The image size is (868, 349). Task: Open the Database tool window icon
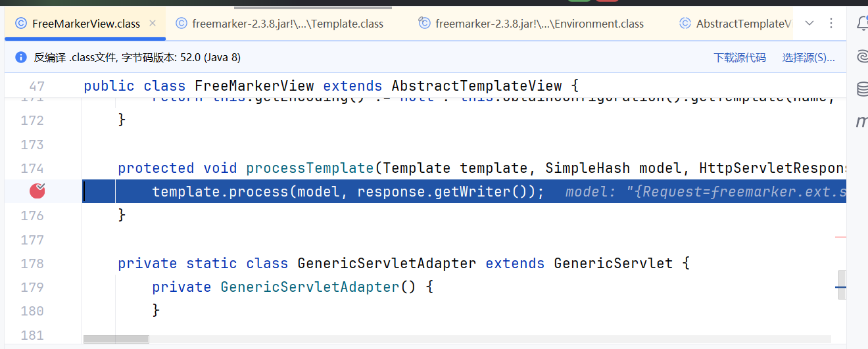(x=862, y=89)
